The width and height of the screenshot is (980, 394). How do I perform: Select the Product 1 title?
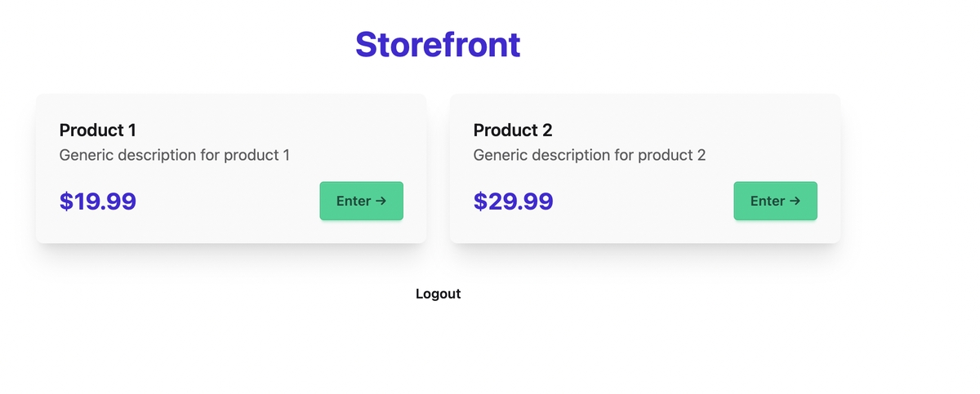point(98,130)
